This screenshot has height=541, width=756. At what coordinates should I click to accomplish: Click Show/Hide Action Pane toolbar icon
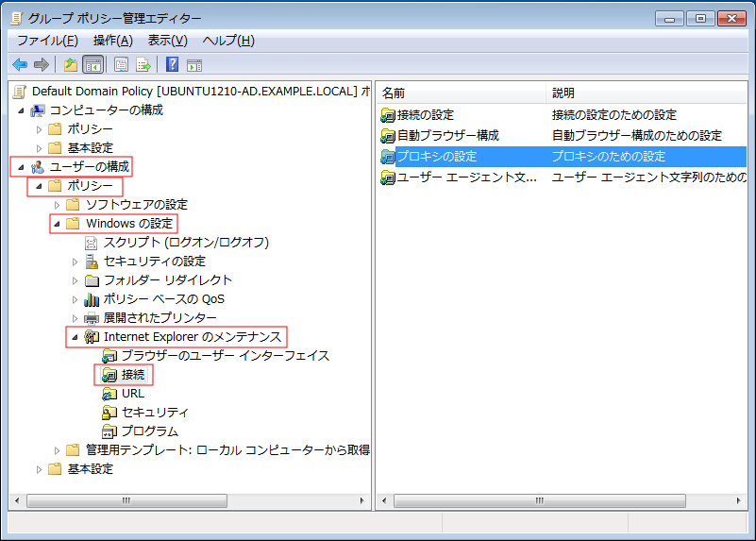[194, 65]
